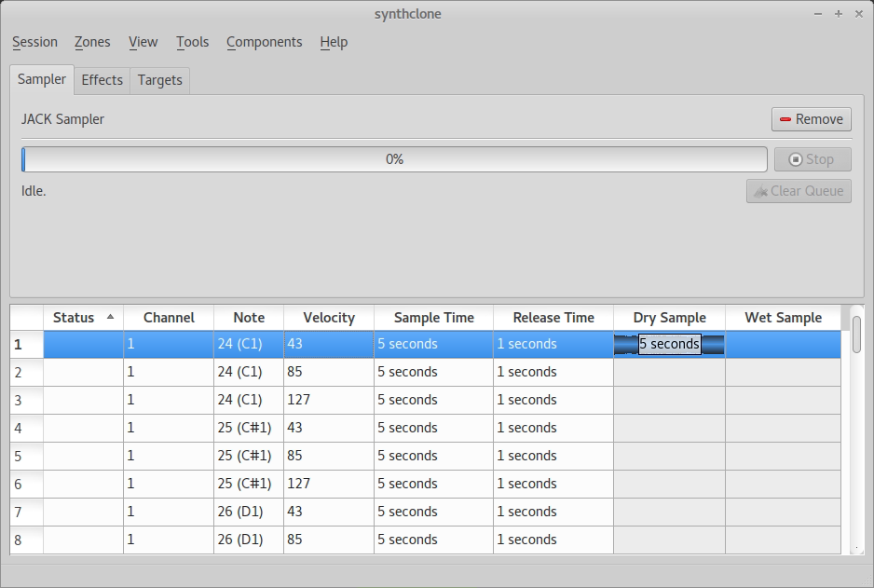This screenshot has width=874, height=588.
Task: Click note 25 (C#1) in row 5
Action: click(x=249, y=456)
